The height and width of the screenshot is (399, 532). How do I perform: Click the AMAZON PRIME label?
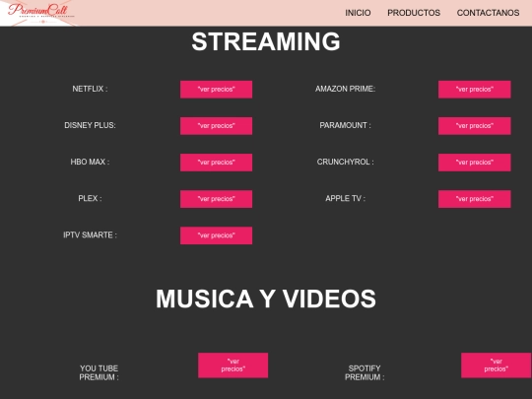point(346,89)
